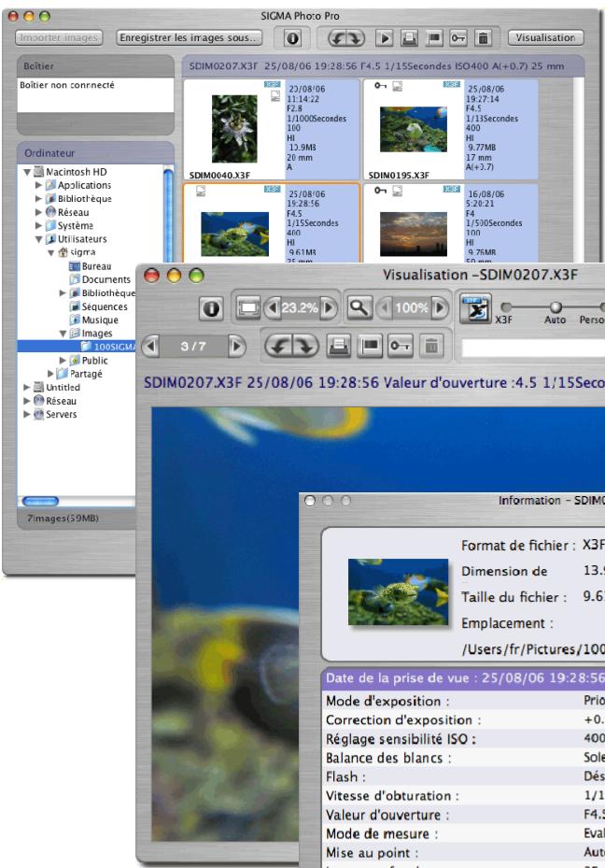The height and width of the screenshot is (868, 605).
Task: Select X3F adjustment mode radio point
Action: (x=505, y=306)
